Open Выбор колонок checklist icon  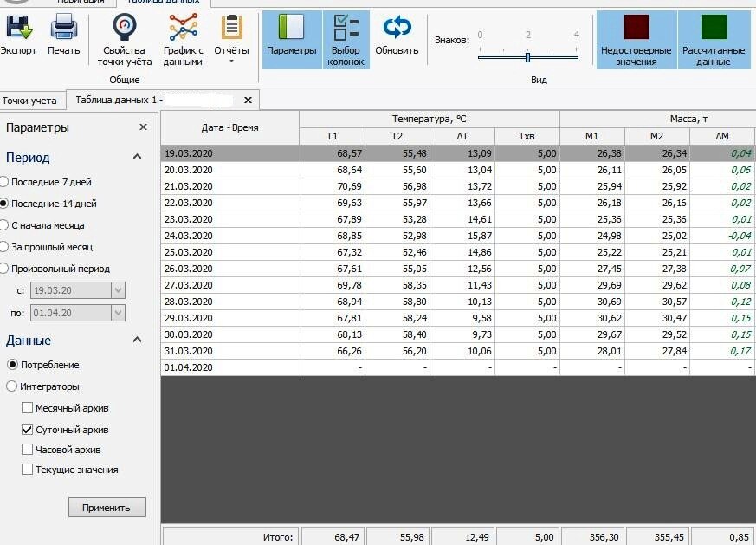(x=346, y=27)
